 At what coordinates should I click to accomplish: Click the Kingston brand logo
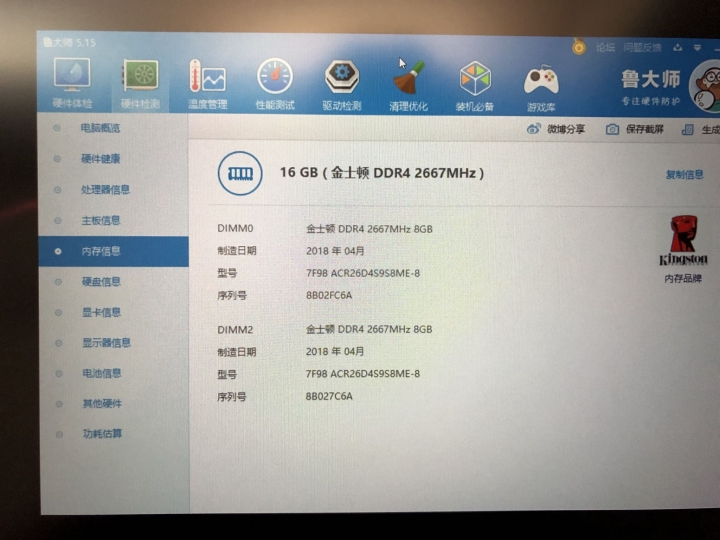[683, 241]
